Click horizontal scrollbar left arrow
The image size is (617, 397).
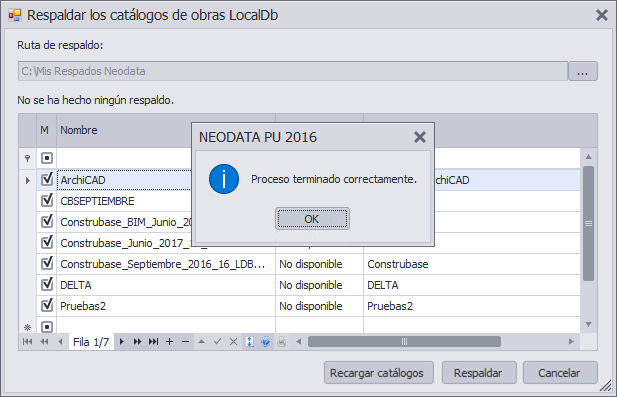pos(299,342)
